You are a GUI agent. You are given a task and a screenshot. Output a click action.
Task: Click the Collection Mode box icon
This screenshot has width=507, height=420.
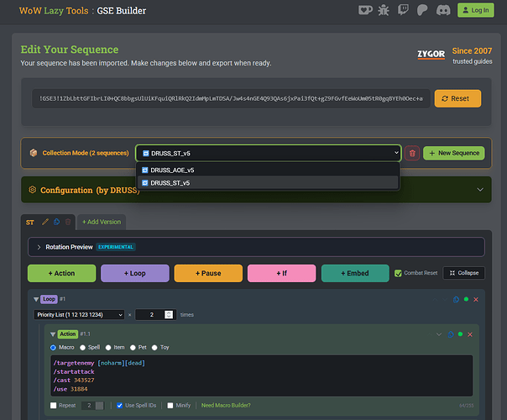pyautogui.click(x=34, y=153)
